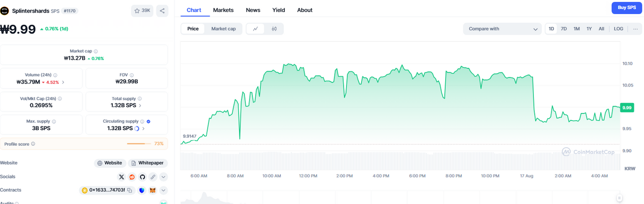Click the Circulating supply info icon
The width and height of the screenshot is (644, 204).
tap(142, 122)
